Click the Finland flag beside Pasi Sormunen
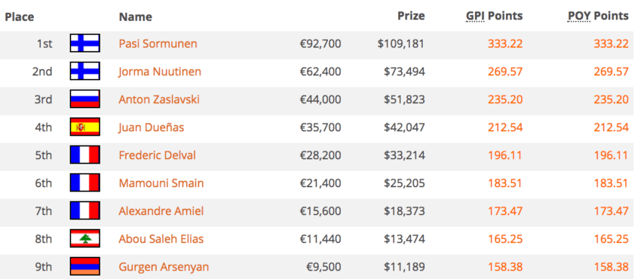Viewport: 644px width, 279px height. 84,43
